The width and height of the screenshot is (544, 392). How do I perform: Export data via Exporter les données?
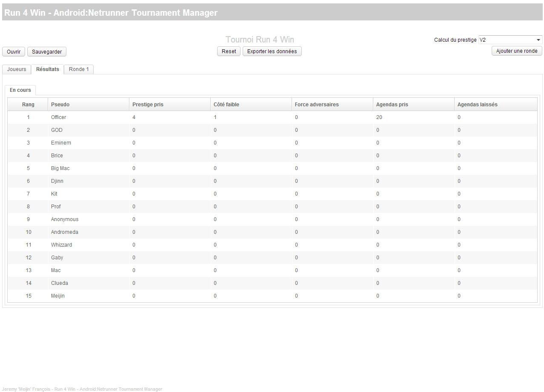point(272,51)
